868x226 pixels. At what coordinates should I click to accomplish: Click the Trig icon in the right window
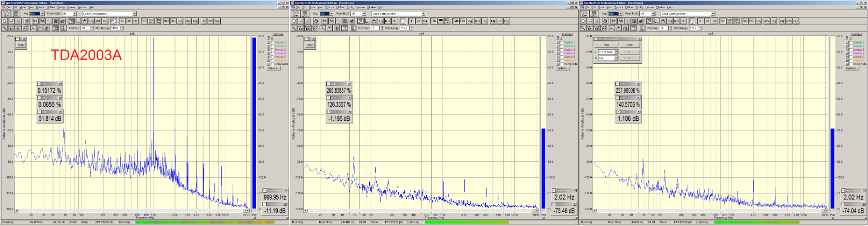pyautogui.click(x=670, y=21)
